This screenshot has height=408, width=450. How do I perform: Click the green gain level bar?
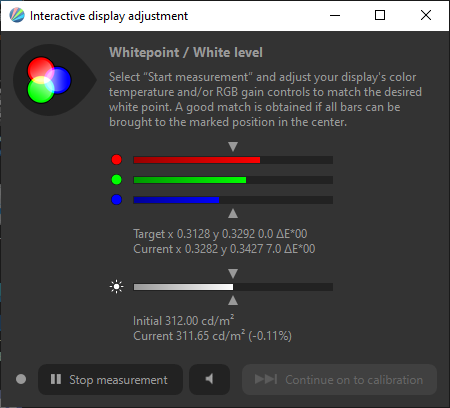click(x=233, y=180)
